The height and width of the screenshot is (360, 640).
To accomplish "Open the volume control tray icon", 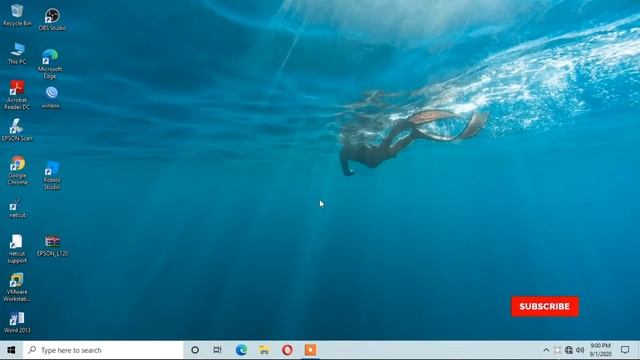I will tap(580, 350).
